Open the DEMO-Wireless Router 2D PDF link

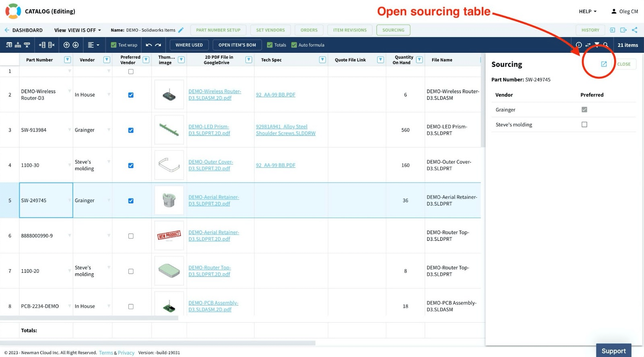[x=215, y=95]
